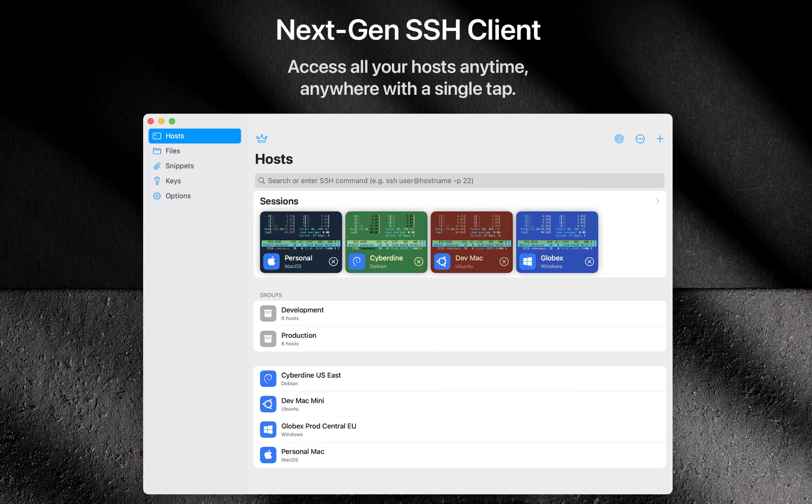
Task: Click the Dev Mac Mini Ubuntu icon
Action: pos(268,404)
